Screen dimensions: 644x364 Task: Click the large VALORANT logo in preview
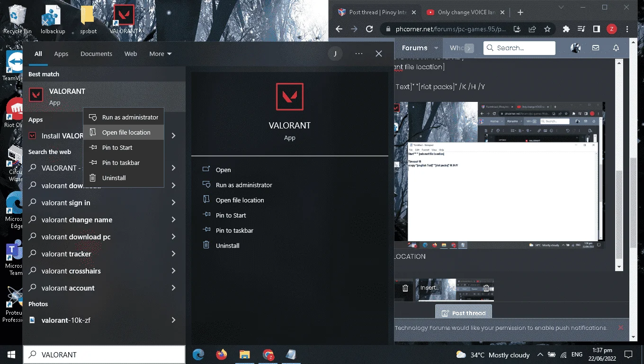(x=290, y=97)
